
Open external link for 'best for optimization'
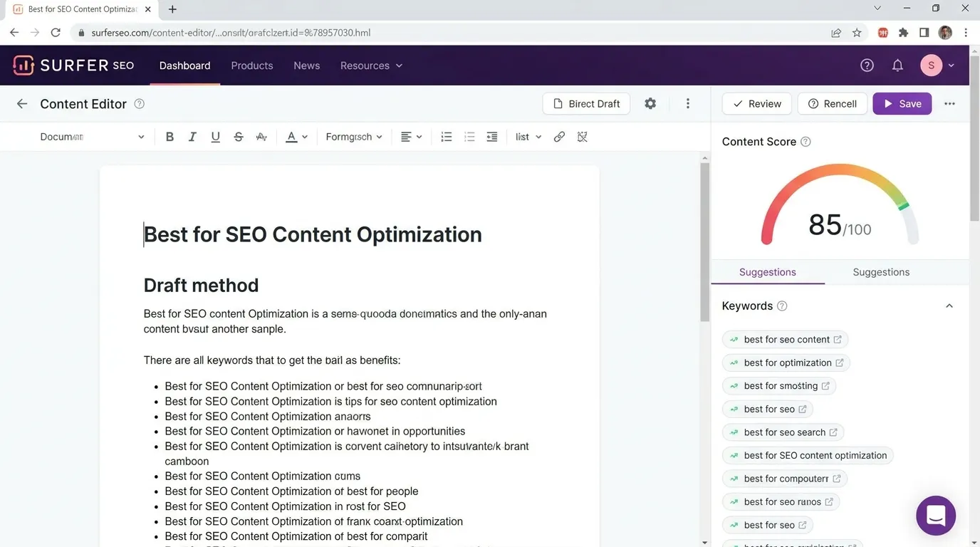(840, 363)
